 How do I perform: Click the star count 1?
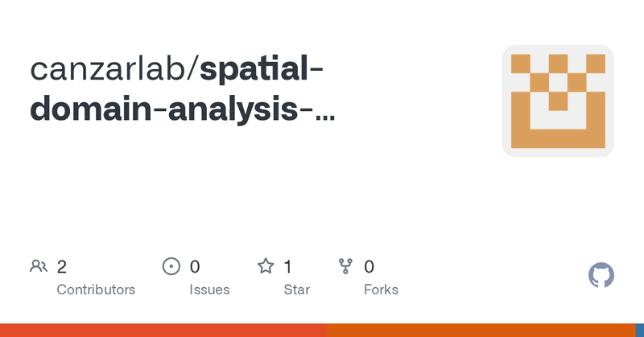pos(288,267)
